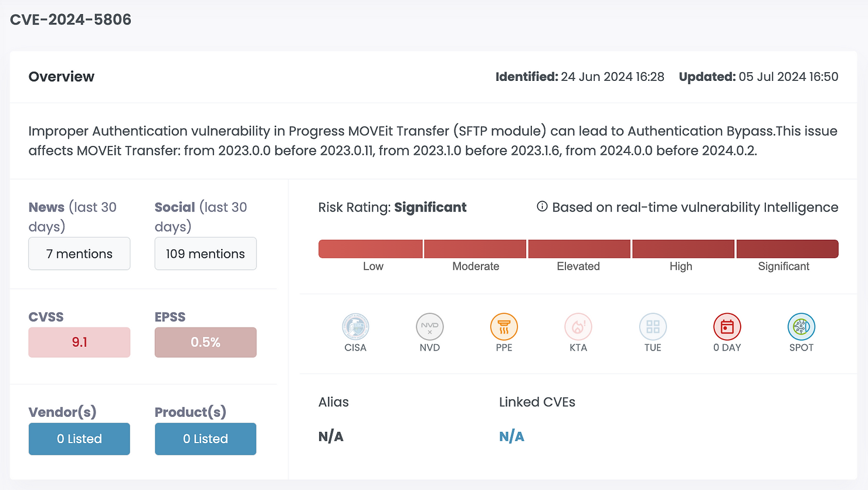Image resolution: width=868 pixels, height=490 pixels.
Task: Click N/A under Linked CVEs
Action: 511,436
